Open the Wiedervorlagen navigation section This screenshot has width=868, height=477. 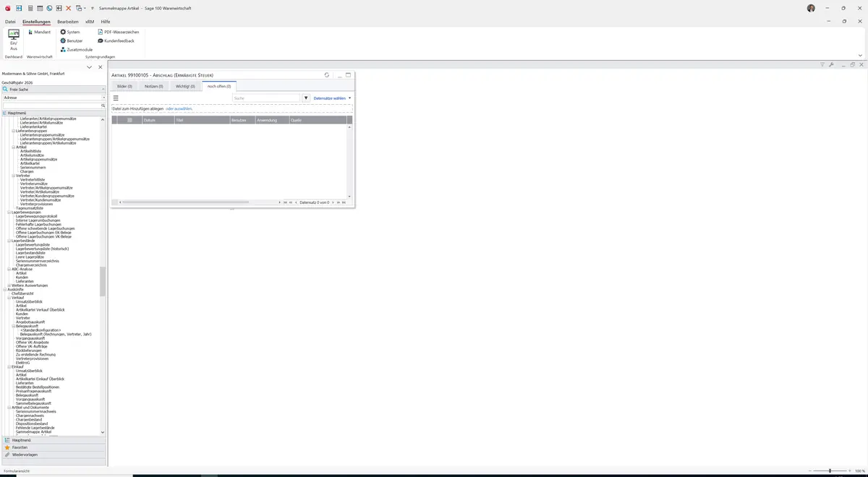tap(54, 455)
